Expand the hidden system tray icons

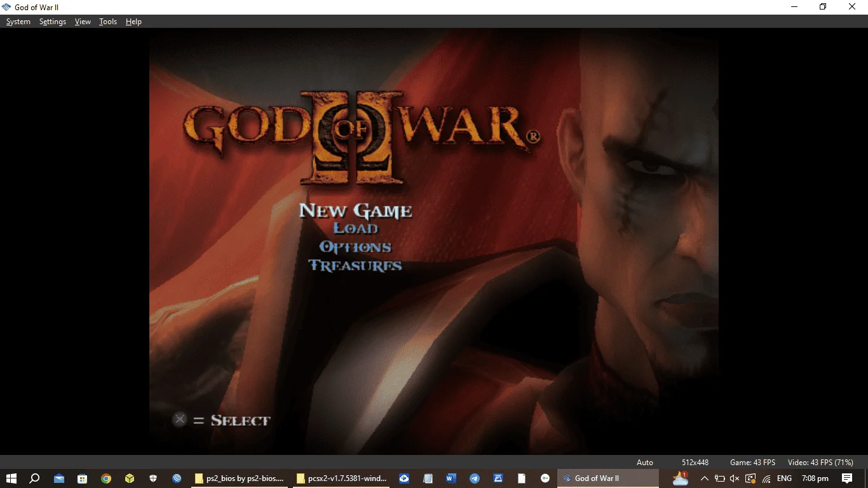click(x=704, y=478)
